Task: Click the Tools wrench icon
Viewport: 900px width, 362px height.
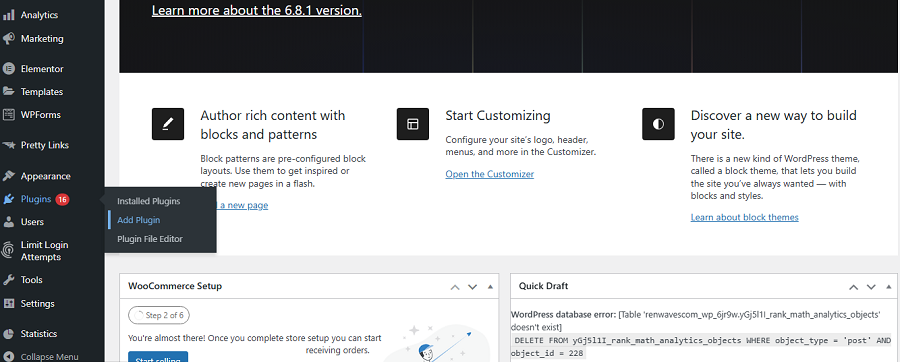Action: tap(9, 280)
